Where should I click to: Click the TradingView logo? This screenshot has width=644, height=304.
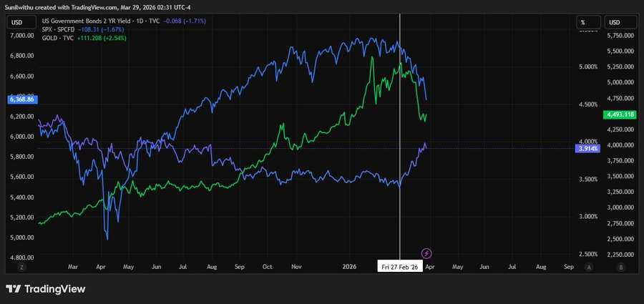pyautogui.click(x=46, y=289)
